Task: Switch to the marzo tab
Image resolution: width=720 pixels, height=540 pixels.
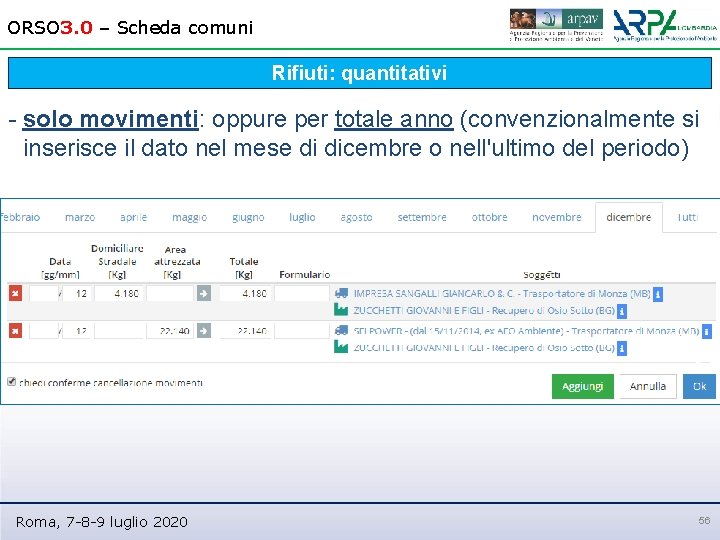Action: coord(80,217)
